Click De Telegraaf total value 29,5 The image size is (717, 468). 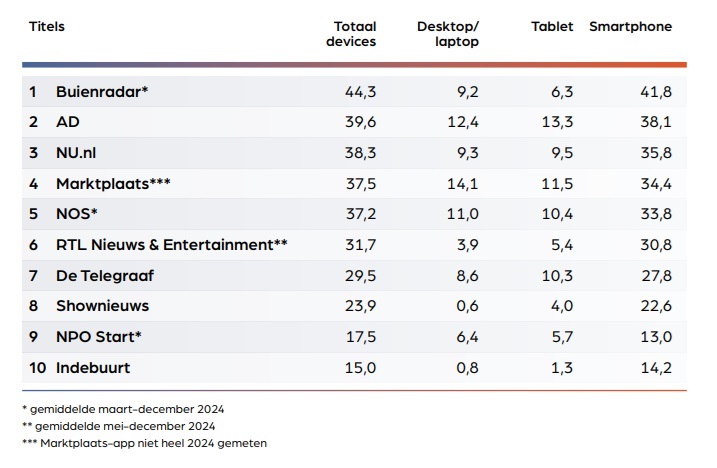(360, 276)
